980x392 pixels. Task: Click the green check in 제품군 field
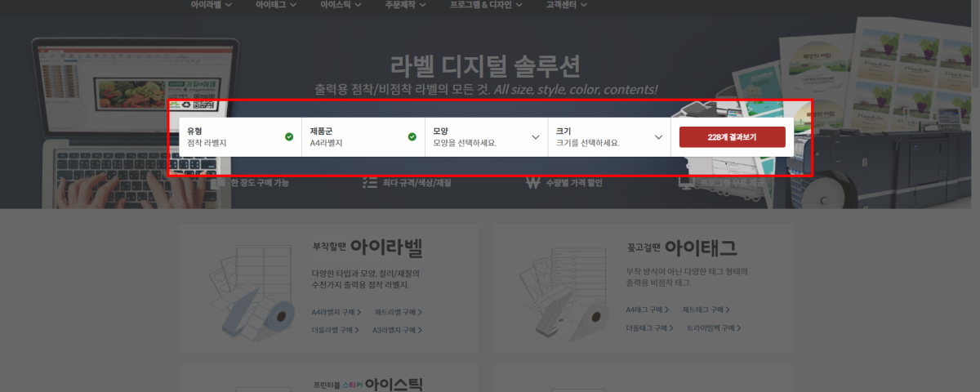pos(412,136)
